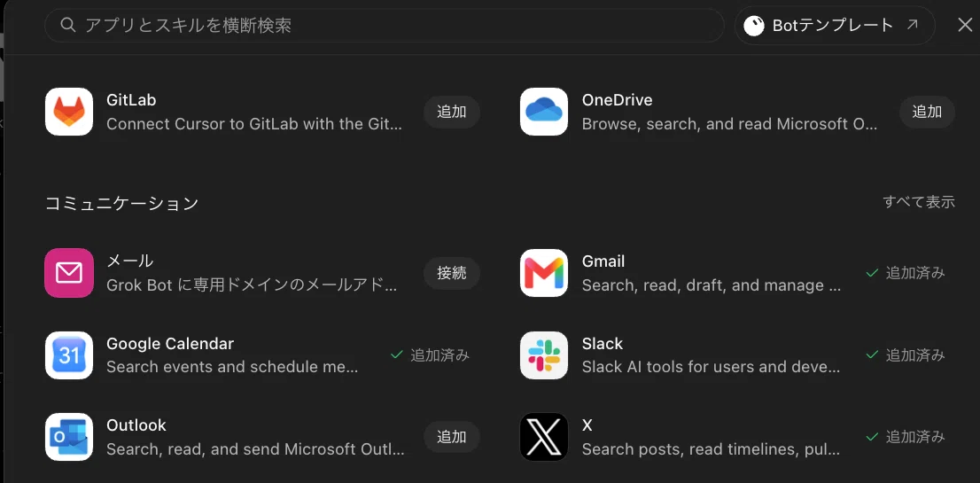Click 'Browse, search, and read Microsoft' description

(729, 124)
